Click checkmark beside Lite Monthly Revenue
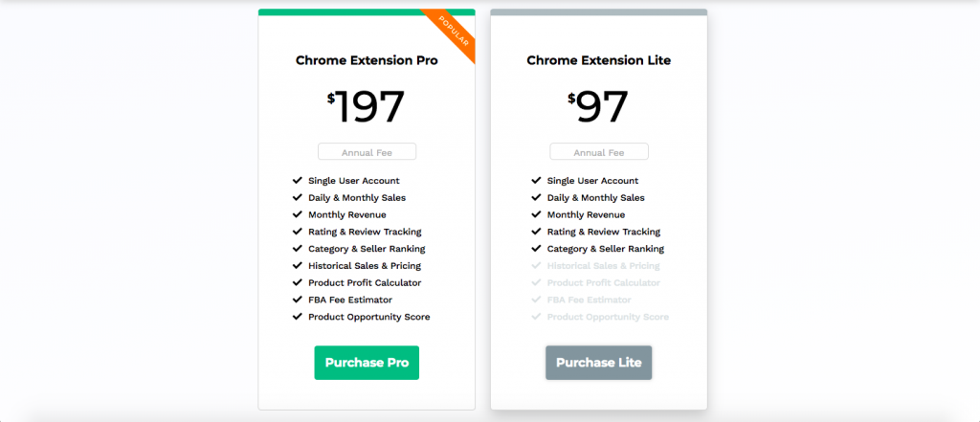 (536, 214)
